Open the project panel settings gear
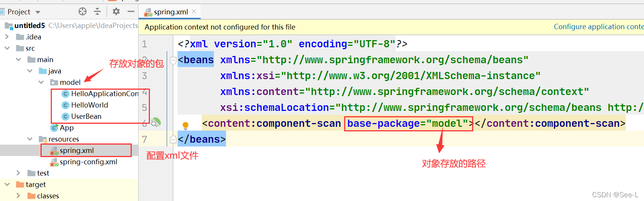 [116, 11]
